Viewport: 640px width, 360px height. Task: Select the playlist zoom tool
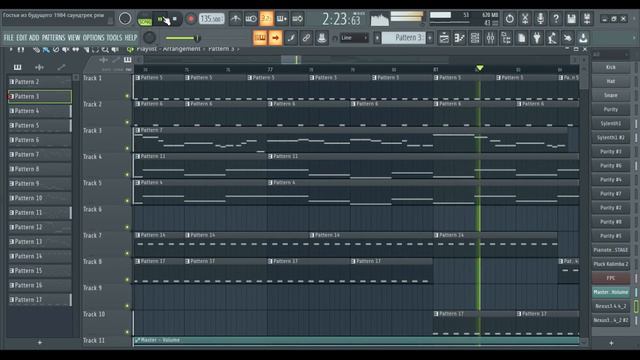pyautogui.click(x=105, y=50)
